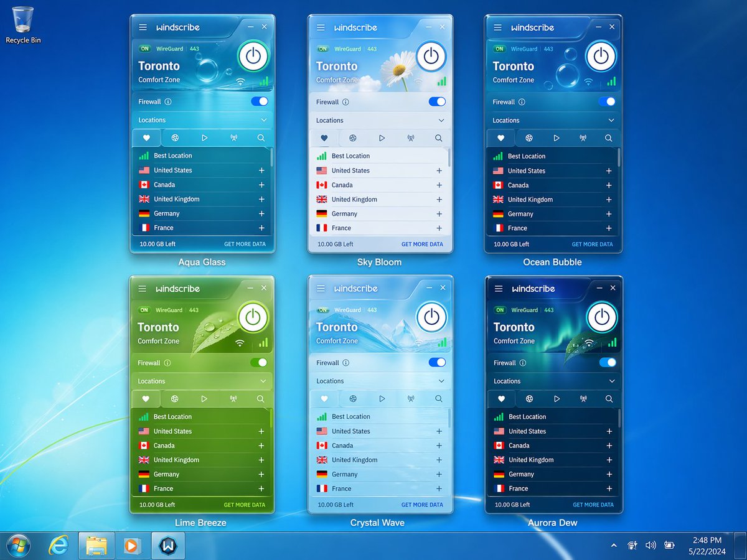Select favorites heart tab in Aurora Dew
Screen dimensions: 747x560
(x=501, y=399)
